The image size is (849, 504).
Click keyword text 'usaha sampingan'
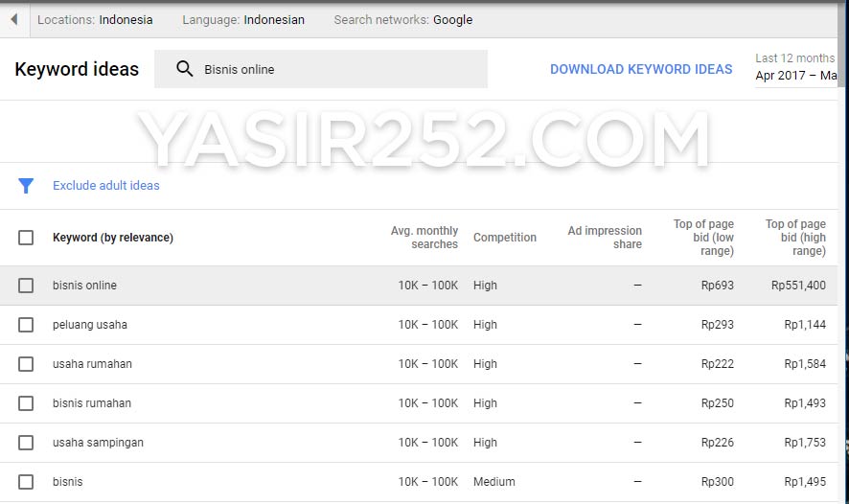point(98,443)
